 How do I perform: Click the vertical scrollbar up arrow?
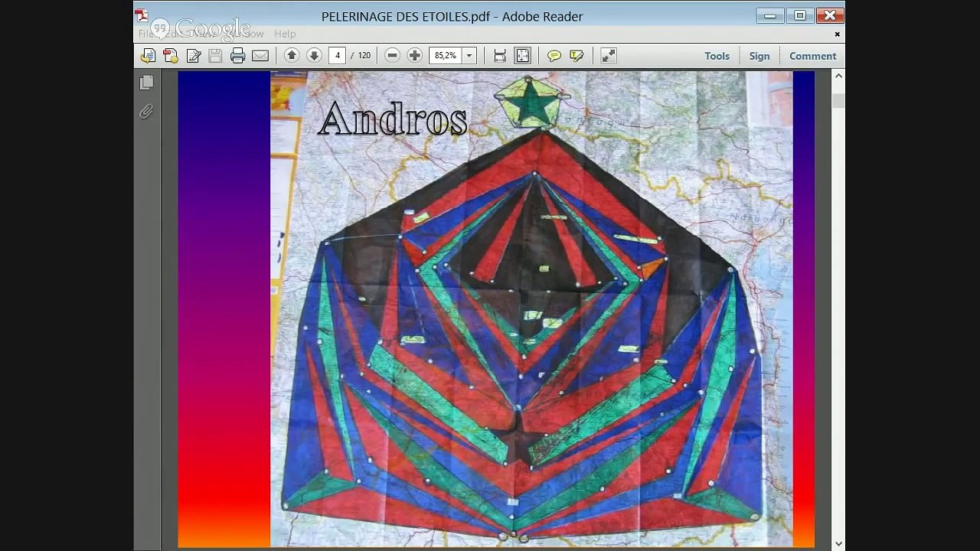(838, 76)
